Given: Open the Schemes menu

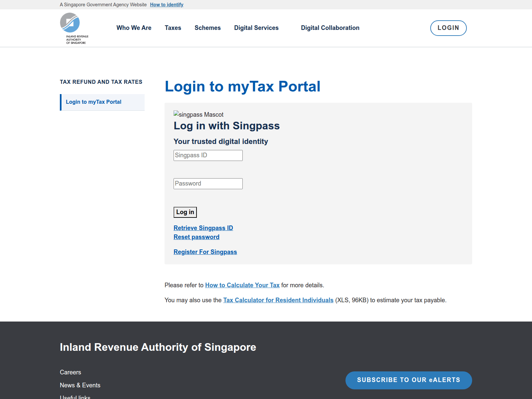Looking at the screenshot, I should (x=207, y=28).
